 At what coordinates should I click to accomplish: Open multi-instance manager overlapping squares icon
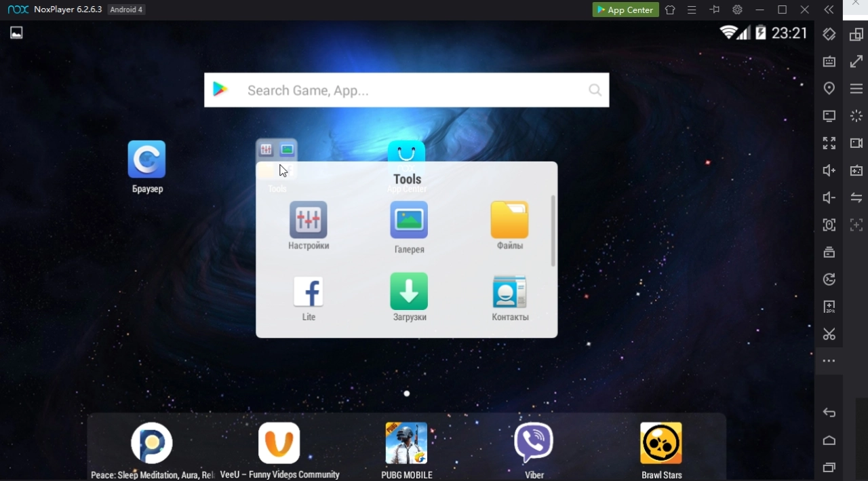[x=856, y=34]
